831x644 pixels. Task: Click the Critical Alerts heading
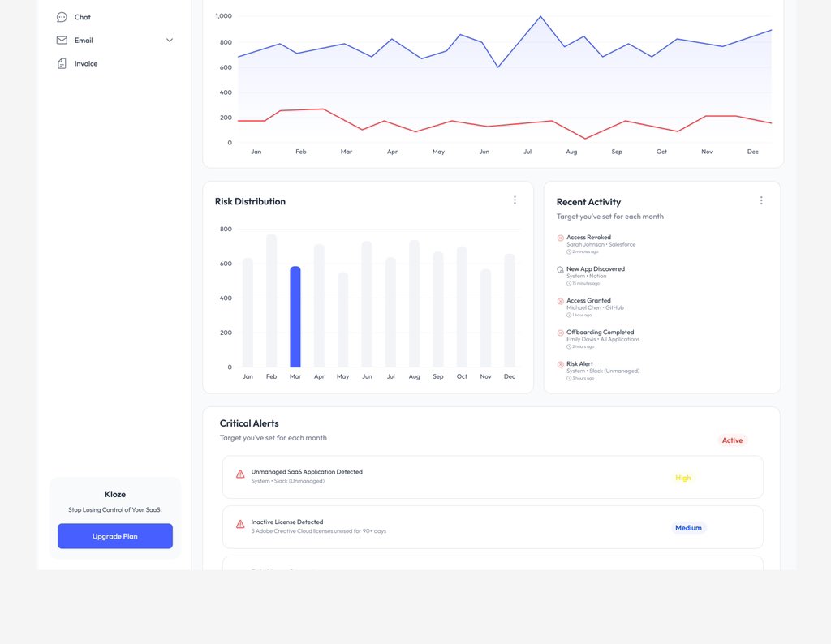pyautogui.click(x=249, y=423)
